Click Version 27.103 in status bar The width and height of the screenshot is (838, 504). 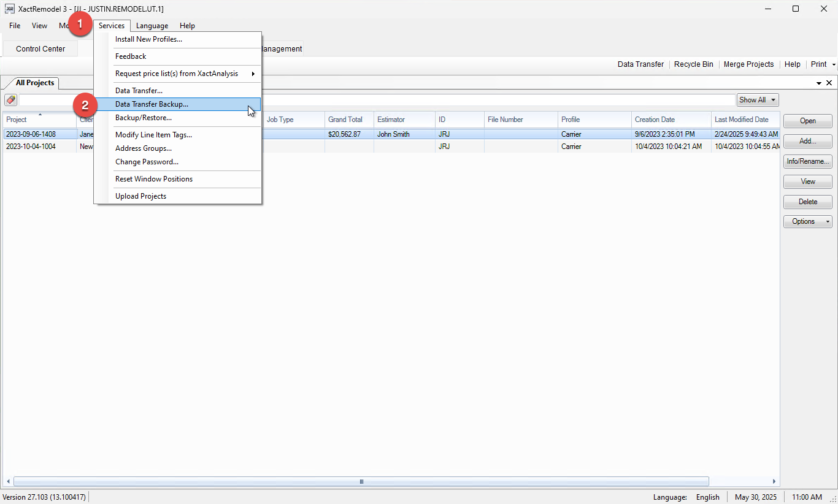pos(44,497)
